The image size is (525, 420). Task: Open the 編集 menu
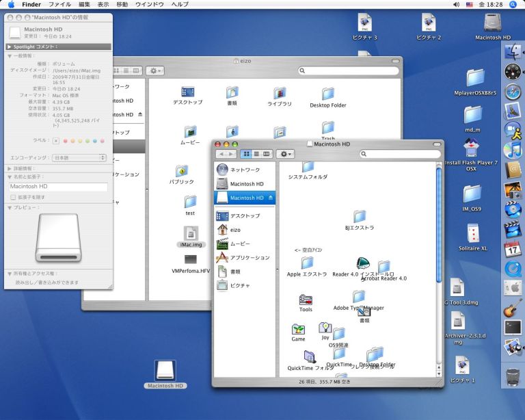point(84,4)
